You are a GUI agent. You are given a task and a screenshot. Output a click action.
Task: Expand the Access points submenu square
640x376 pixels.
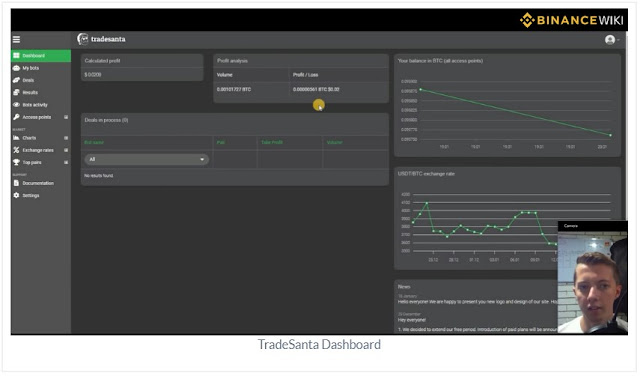[x=66, y=117]
